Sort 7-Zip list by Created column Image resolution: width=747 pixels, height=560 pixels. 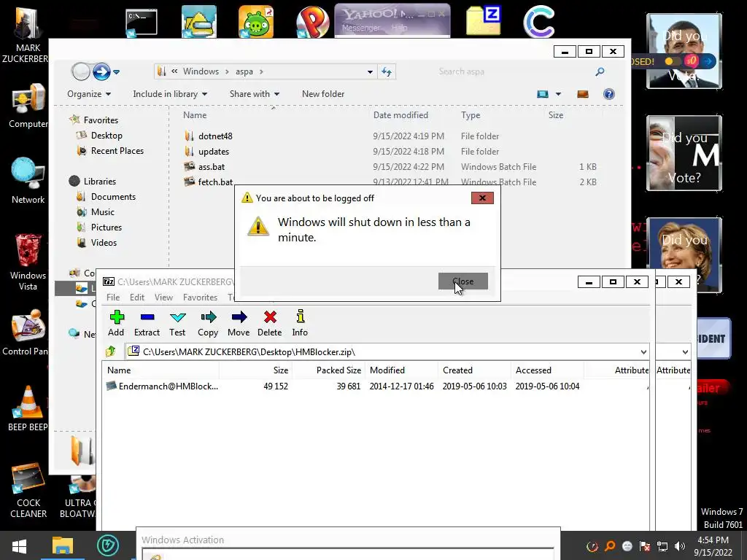click(474, 370)
